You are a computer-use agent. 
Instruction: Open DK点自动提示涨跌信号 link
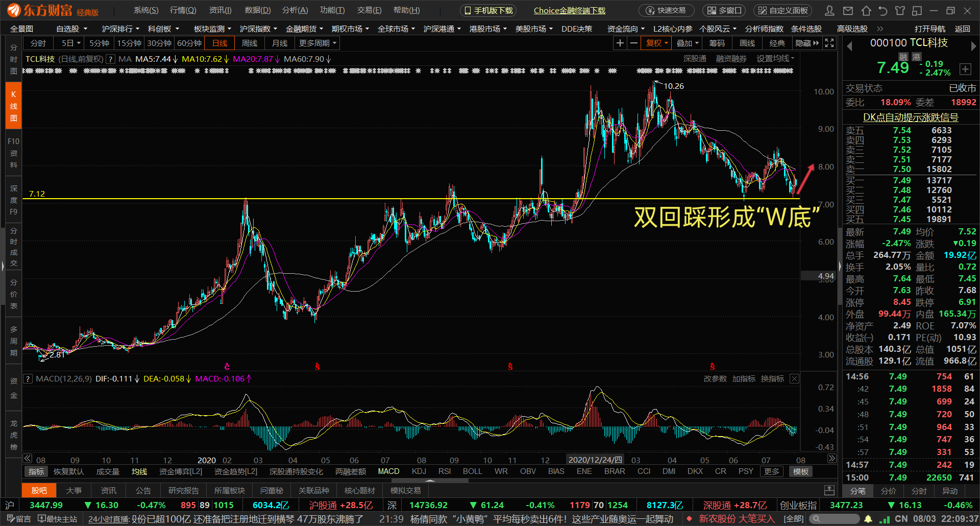911,117
